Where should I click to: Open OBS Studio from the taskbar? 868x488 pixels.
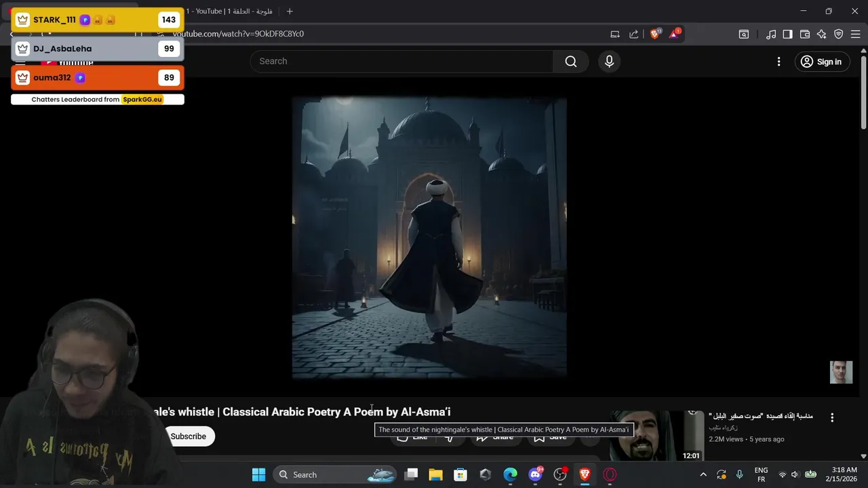[560, 475]
